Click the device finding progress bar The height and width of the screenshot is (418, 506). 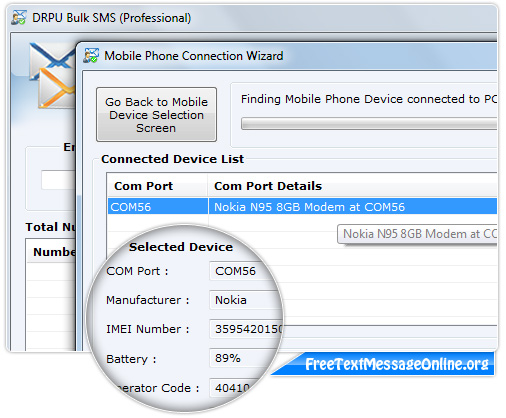point(369,124)
